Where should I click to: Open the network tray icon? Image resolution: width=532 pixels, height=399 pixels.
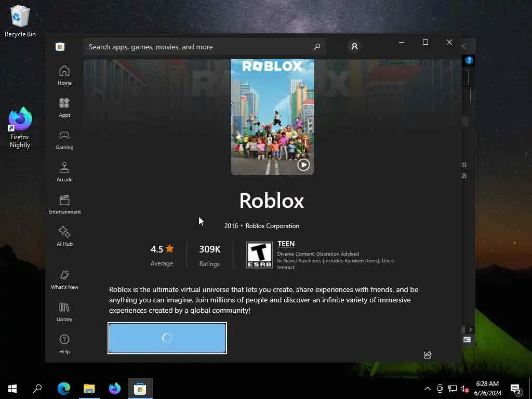coord(453,389)
